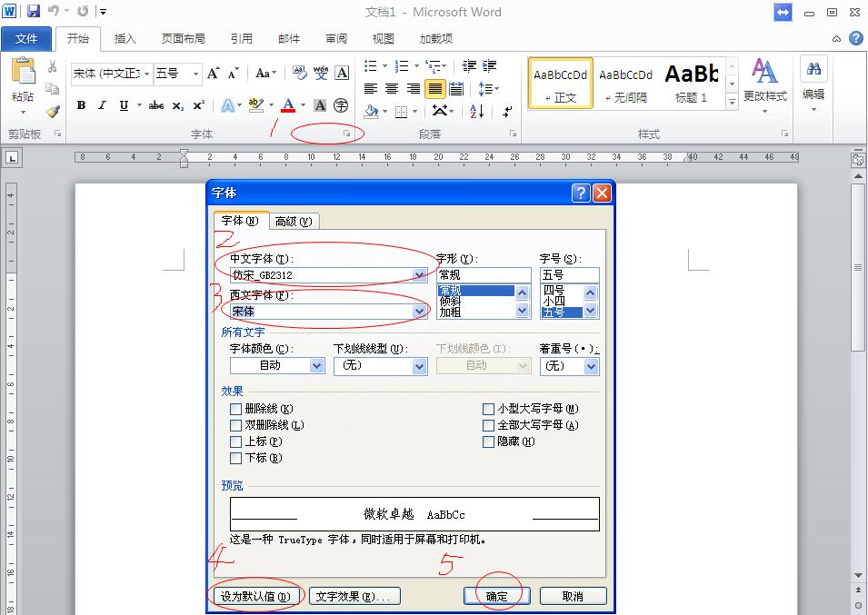The width and height of the screenshot is (868, 615).
Task: Click the superscript x² icon
Action: tap(198, 105)
